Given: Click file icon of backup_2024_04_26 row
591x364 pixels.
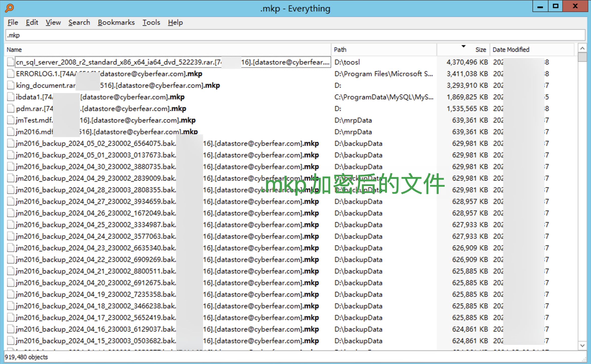Looking at the screenshot, I should 11,213.
